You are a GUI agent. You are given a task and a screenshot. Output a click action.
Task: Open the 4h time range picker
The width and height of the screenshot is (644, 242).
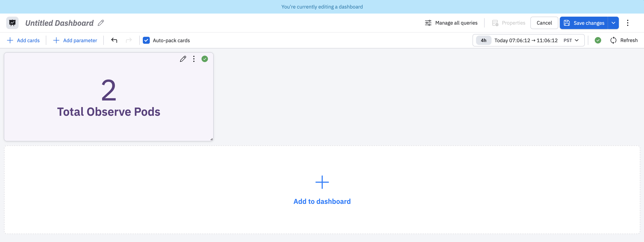[484, 40]
